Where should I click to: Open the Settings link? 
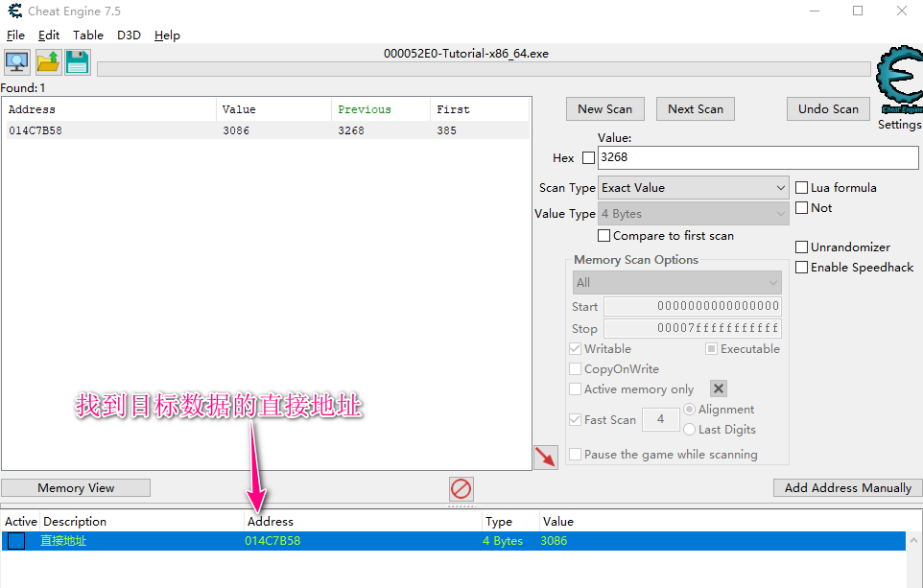click(x=899, y=125)
